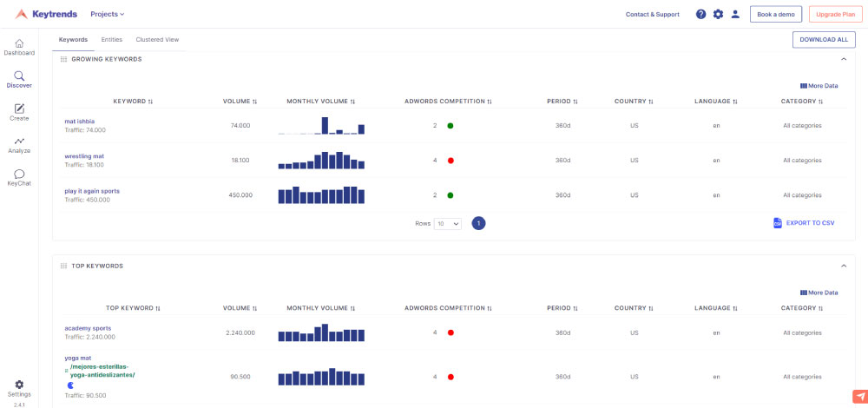Open the KeyChat sidebar item

tap(19, 178)
